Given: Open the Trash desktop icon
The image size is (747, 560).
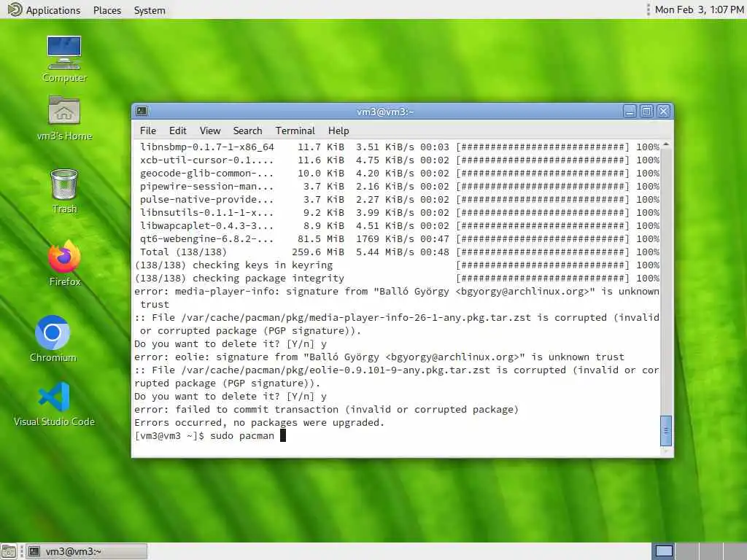Looking at the screenshot, I should point(64,191).
